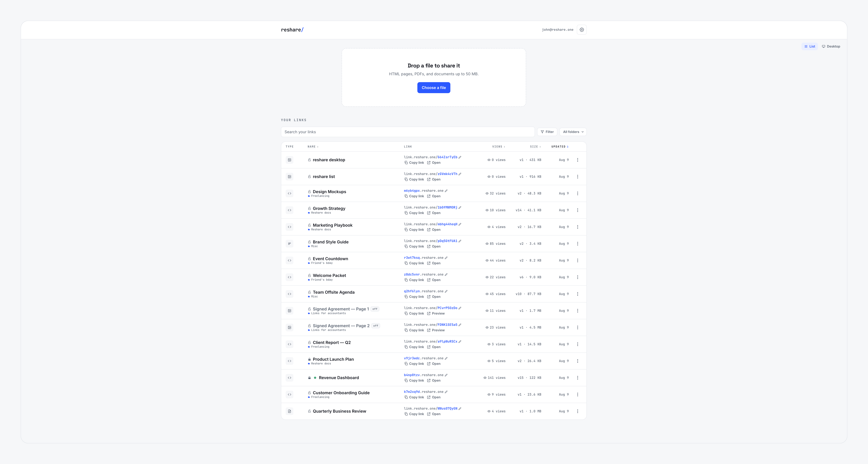This screenshot has width=868, height=464.
Task: Click the Reshare docs folder tag under Marketing Playbook
Action: (319, 230)
